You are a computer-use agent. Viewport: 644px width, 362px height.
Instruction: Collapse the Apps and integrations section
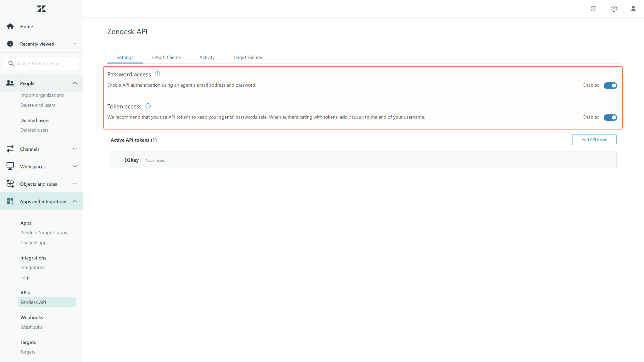[75, 201]
